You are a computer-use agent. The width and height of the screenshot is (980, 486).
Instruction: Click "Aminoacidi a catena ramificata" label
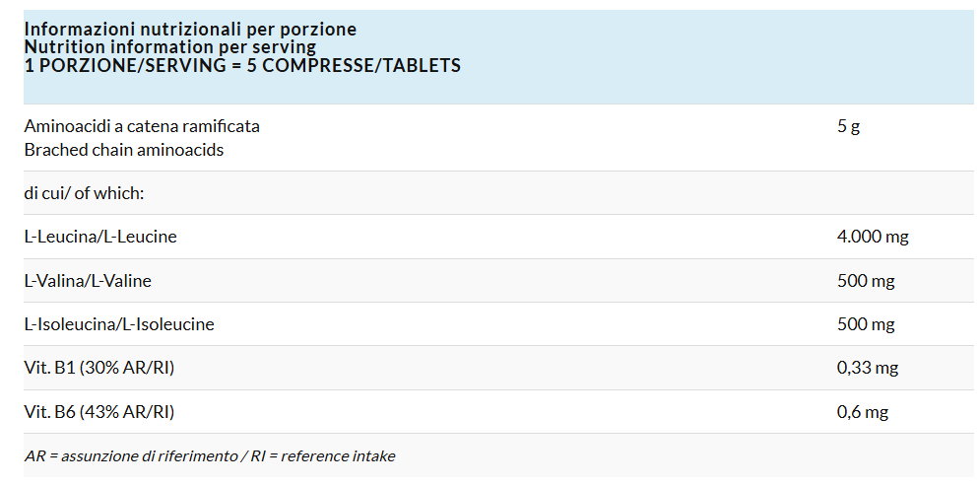click(142, 126)
